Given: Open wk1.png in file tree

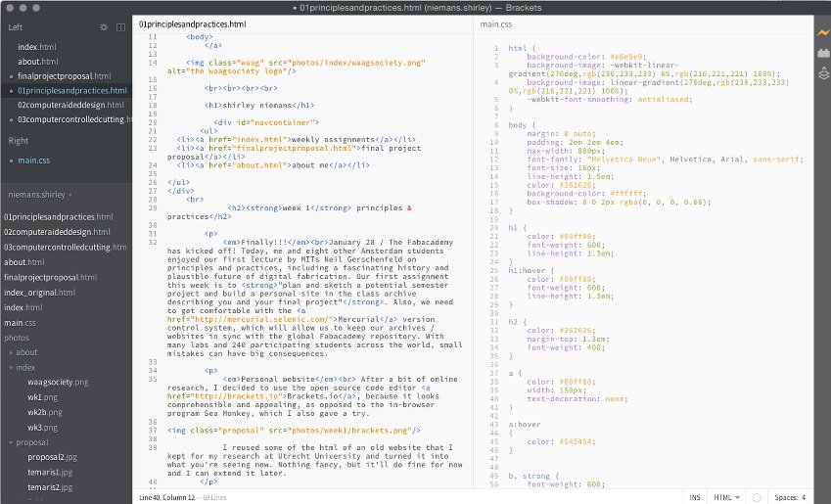Looking at the screenshot, I should coord(42,397).
